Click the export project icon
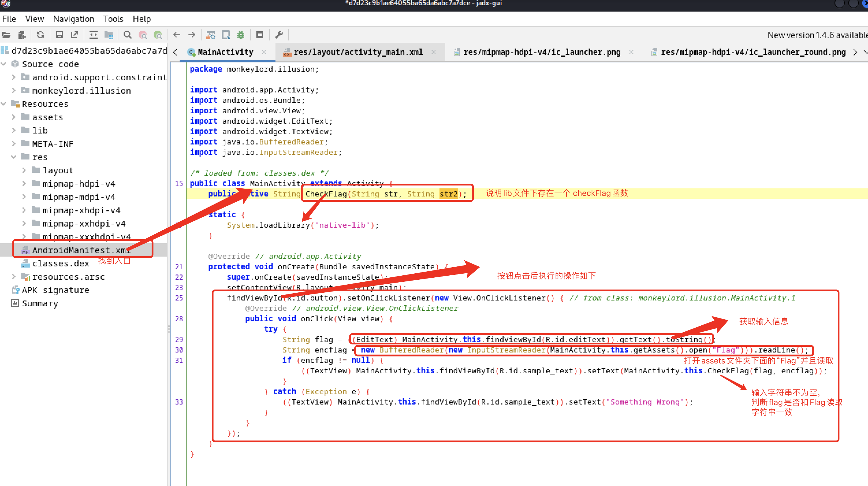Viewport: 868px width, 486px height. pos(74,35)
